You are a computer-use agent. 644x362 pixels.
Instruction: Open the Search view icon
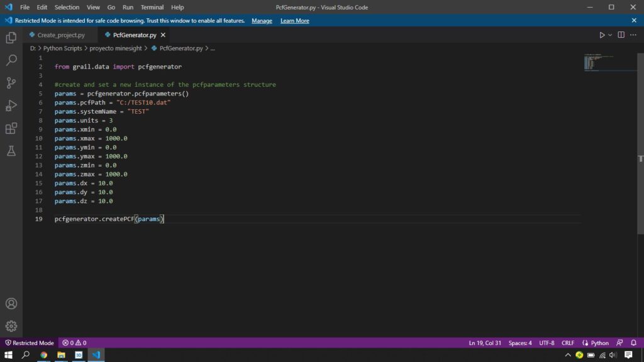coord(11,60)
